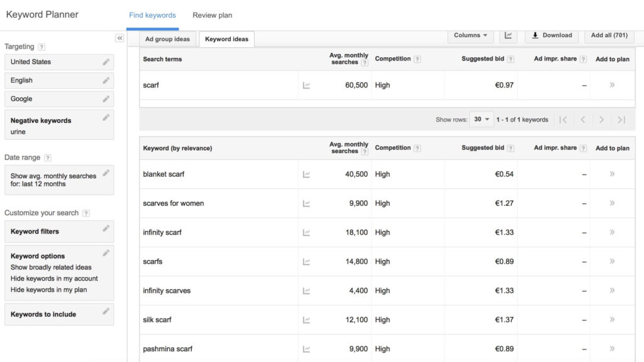
Task: Edit Keyword filters with pencil icon
Action: [106, 229]
